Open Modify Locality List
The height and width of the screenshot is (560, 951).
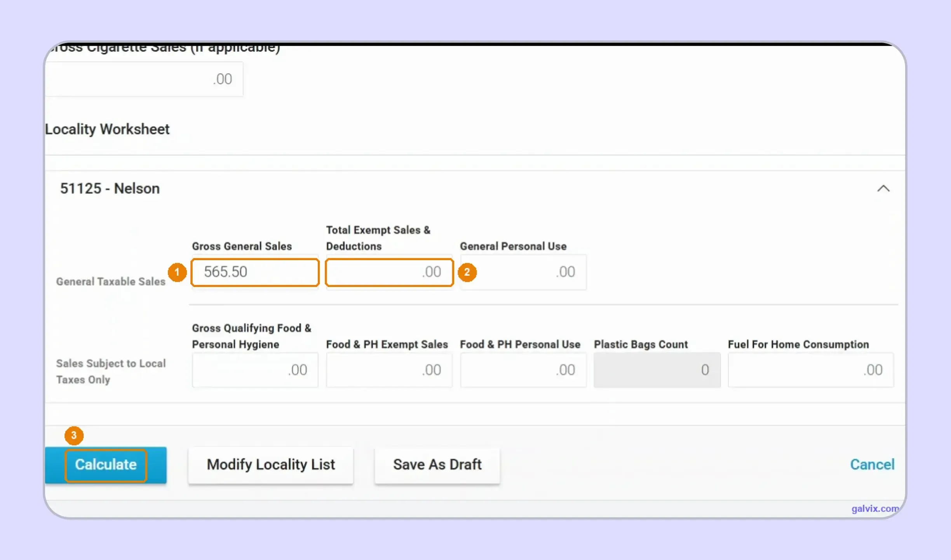coord(271,465)
